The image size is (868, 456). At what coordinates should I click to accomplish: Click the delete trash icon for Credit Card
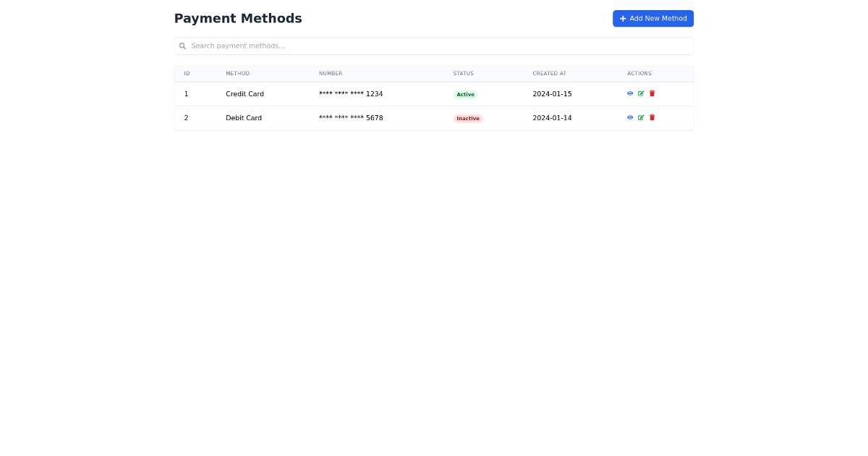652,93
